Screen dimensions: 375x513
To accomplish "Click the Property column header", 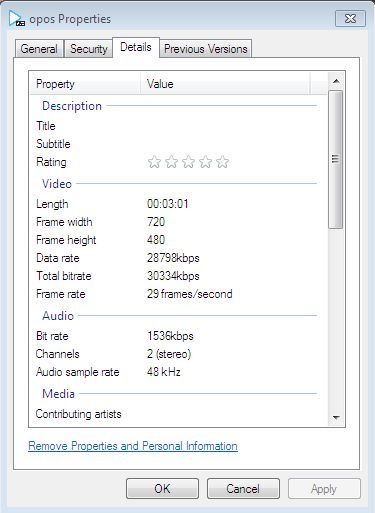I will pos(86,84).
